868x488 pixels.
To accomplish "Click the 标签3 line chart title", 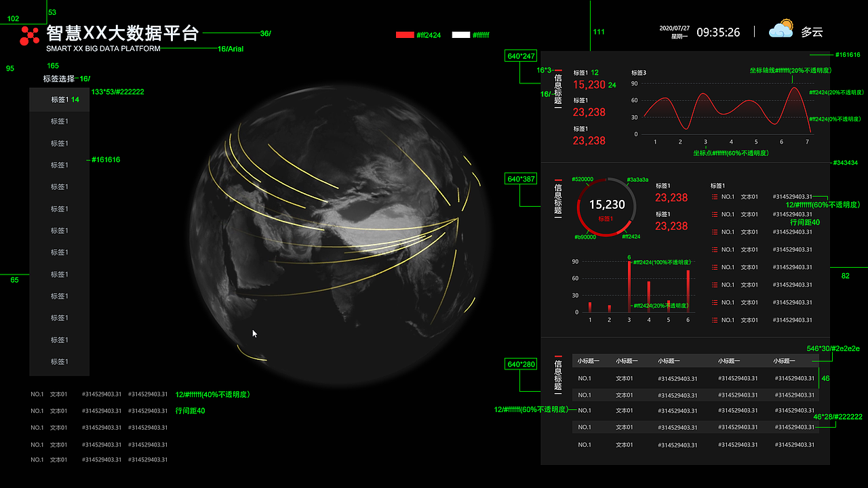I will click(x=639, y=73).
